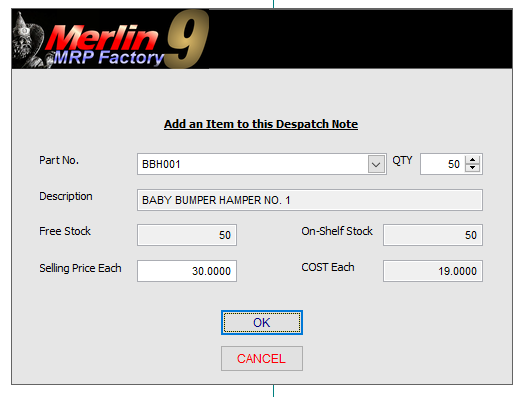The image size is (523, 397).
Task: Focus the Selling Price Each field
Action: point(187,271)
